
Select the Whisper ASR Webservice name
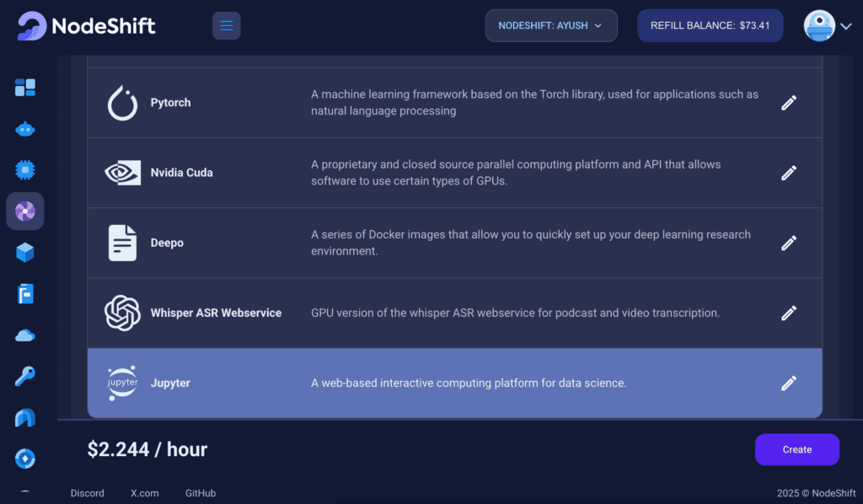(x=216, y=313)
